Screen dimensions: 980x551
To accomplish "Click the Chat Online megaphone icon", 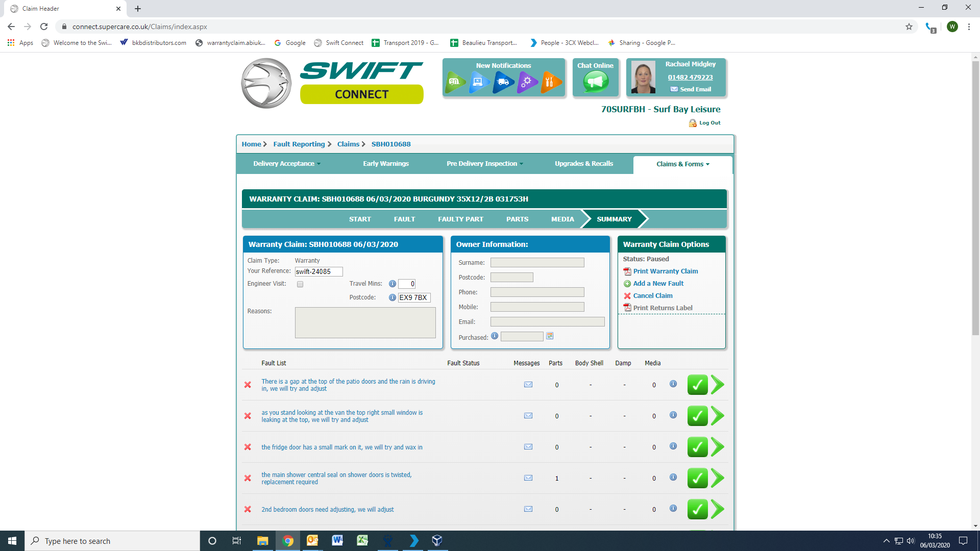I will coord(595,82).
